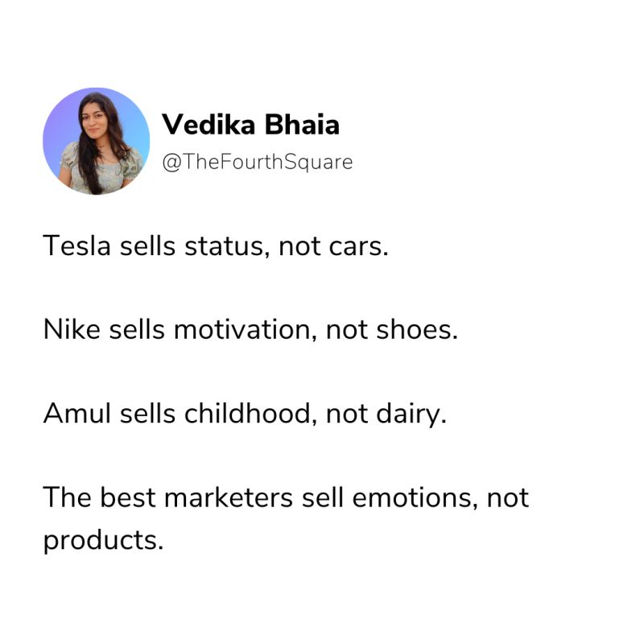Select the word Nike in the post
Screen dimensions: 644x644
(72, 329)
